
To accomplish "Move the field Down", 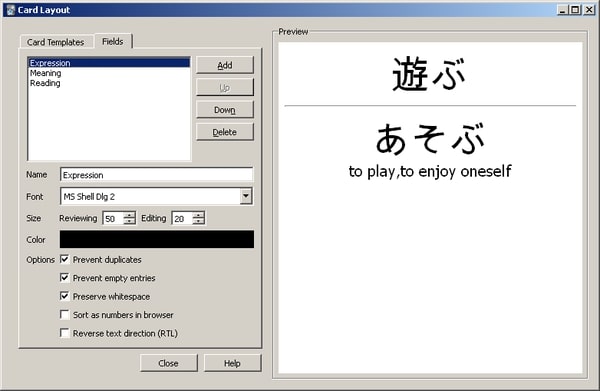I will point(225,110).
